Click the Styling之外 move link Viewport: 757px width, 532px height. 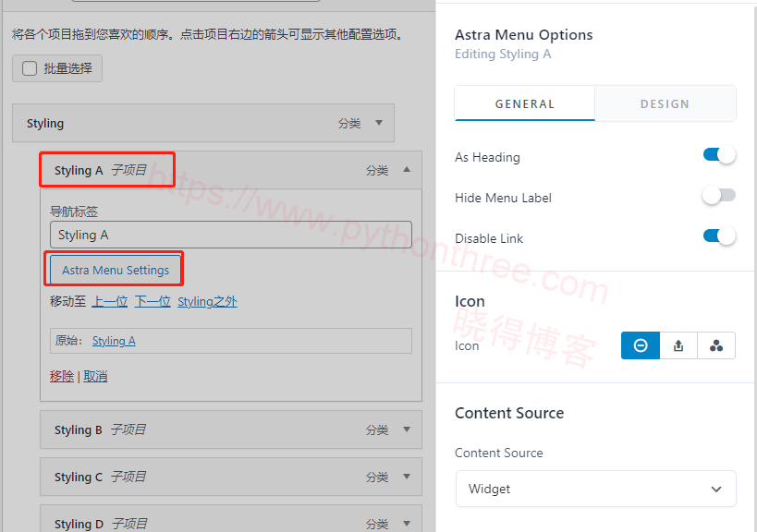[x=207, y=301]
